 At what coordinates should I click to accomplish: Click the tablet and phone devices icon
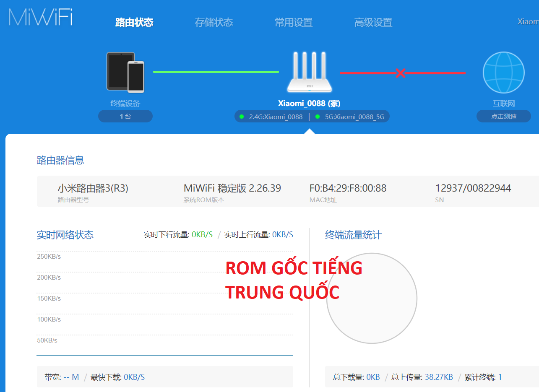125,72
